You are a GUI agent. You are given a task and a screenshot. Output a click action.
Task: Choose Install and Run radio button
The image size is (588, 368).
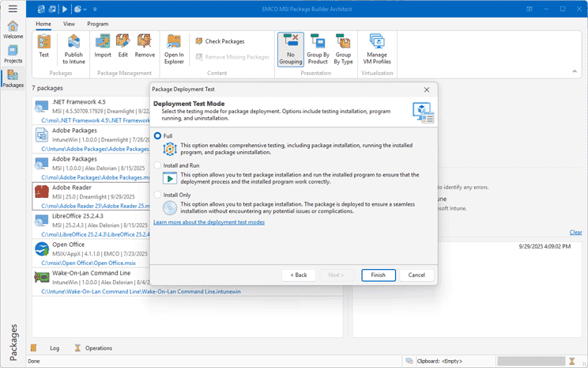(158, 165)
